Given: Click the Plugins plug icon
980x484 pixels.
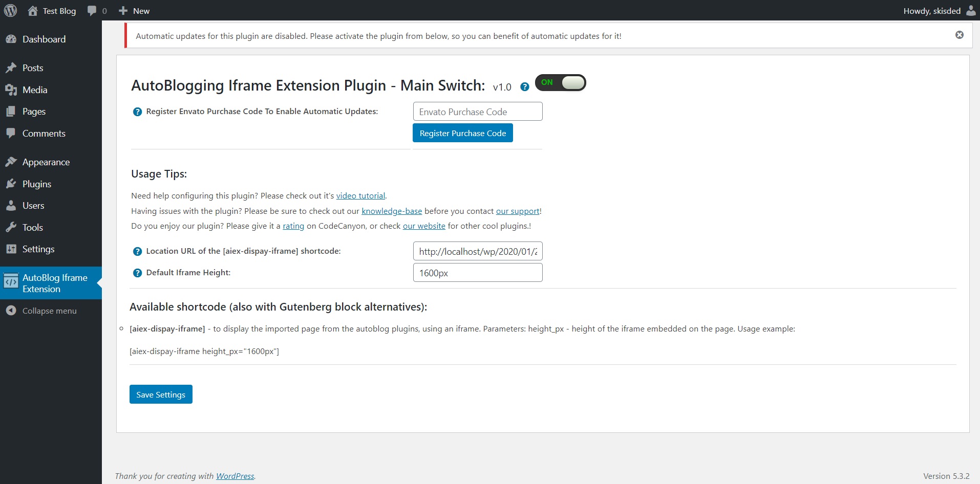Looking at the screenshot, I should 11,184.
